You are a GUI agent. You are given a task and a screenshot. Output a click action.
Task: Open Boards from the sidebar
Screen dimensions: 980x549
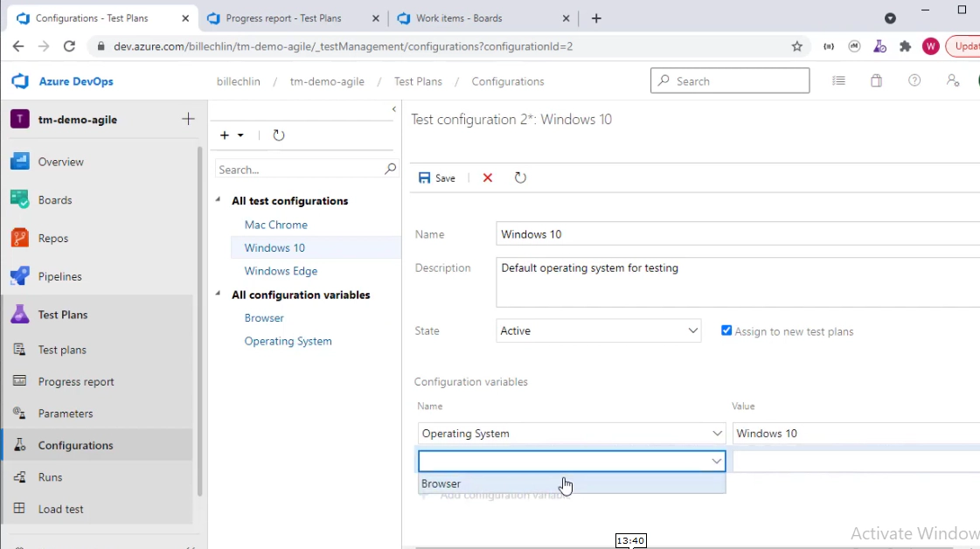[54, 200]
